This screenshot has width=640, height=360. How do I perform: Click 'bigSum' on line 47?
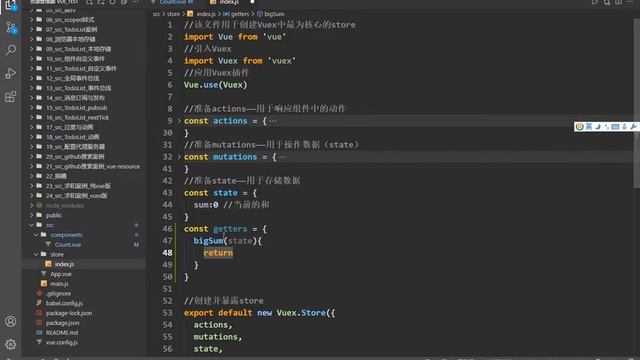point(208,241)
